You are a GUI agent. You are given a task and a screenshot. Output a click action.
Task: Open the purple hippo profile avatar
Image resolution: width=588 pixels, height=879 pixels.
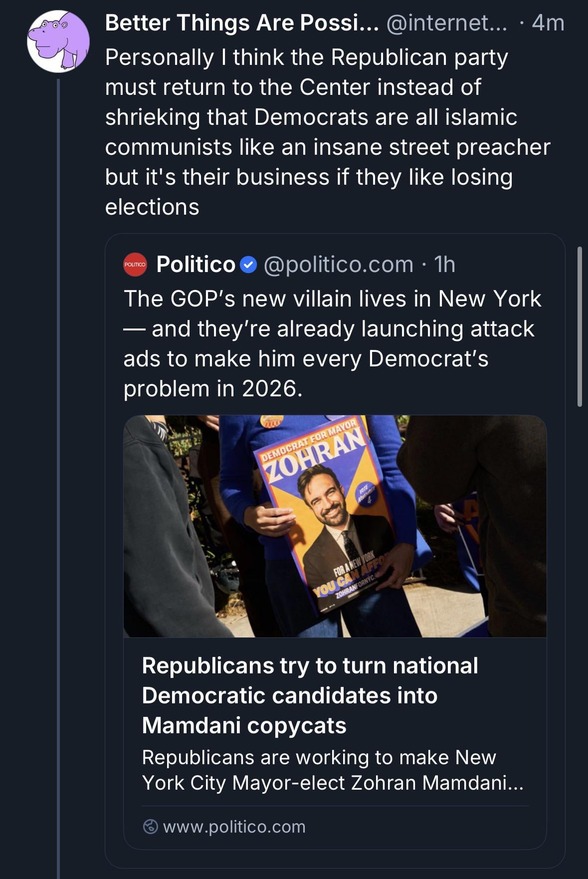(x=58, y=41)
